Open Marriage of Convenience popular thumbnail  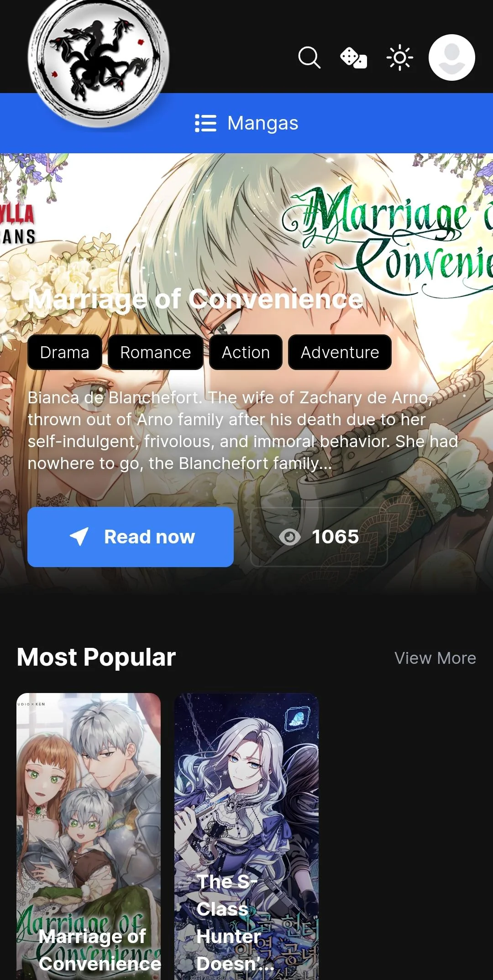89,836
